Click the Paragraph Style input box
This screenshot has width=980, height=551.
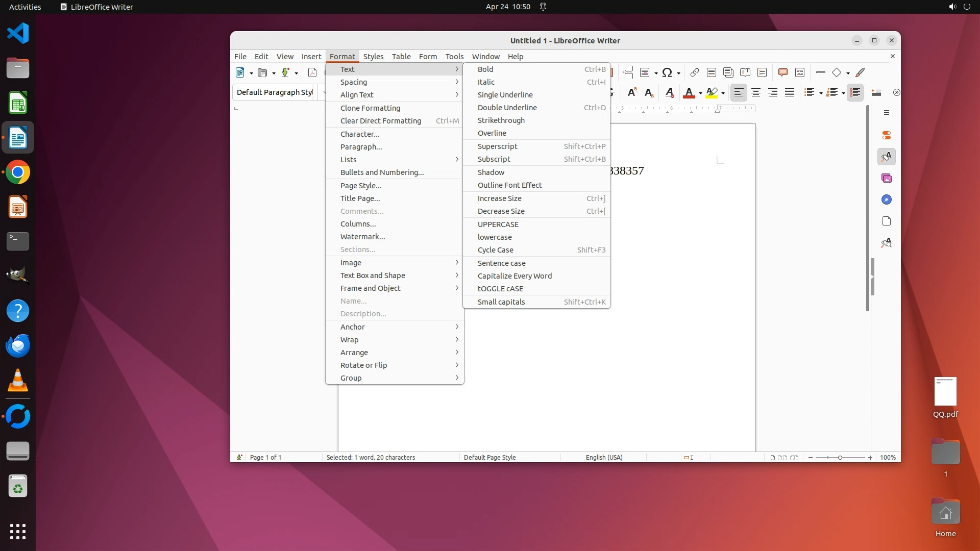pyautogui.click(x=275, y=92)
